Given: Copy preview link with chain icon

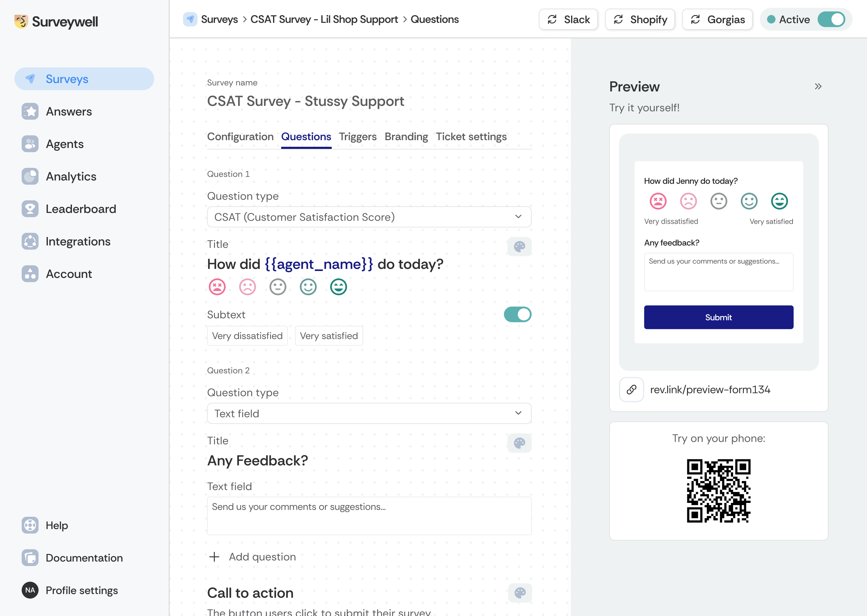Looking at the screenshot, I should [631, 390].
